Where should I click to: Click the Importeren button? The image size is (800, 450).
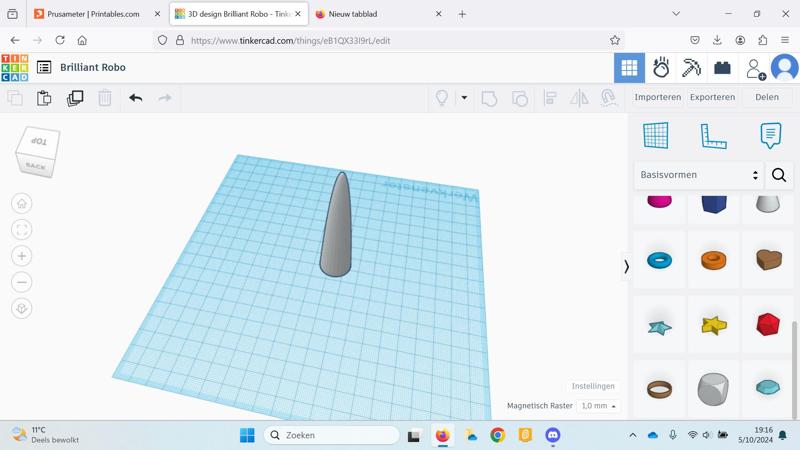tap(658, 97)
